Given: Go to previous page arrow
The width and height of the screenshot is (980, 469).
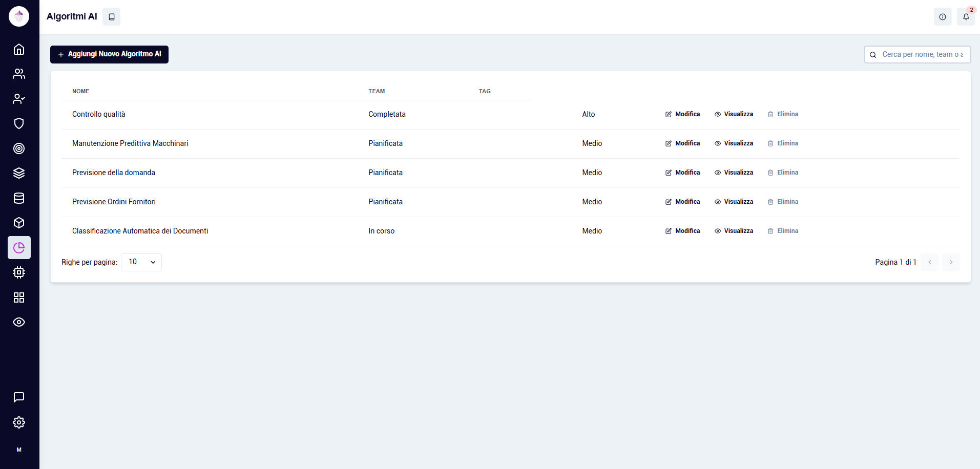Looking at the screenshot, I should coord(929,262).
